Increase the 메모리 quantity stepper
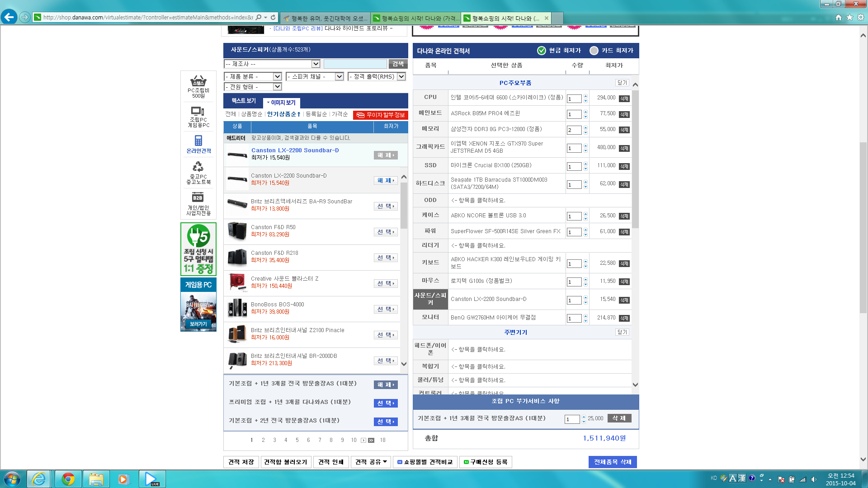The height and width of the screenshot is (488, 868). point(585,127)
